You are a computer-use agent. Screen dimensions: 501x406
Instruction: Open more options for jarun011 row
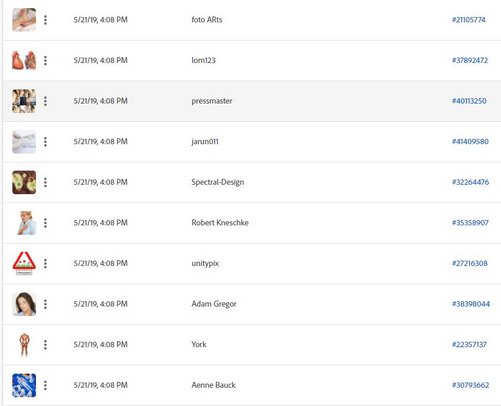tap(45, 142)
